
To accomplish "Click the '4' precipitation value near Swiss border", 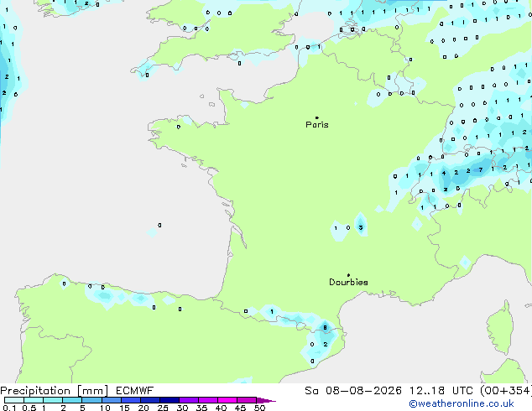I will click(444, 173).
